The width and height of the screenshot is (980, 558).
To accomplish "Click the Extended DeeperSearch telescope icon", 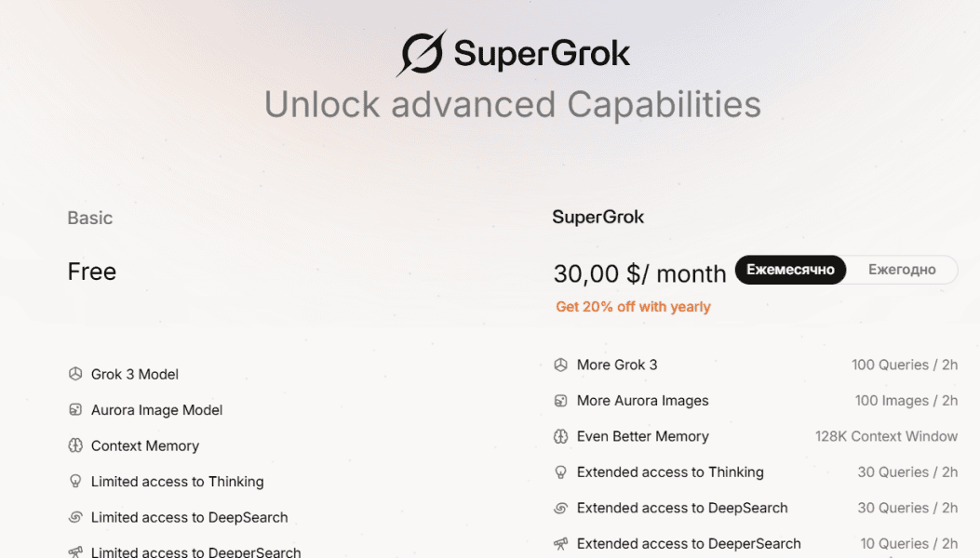I will (x=561, y=543).
